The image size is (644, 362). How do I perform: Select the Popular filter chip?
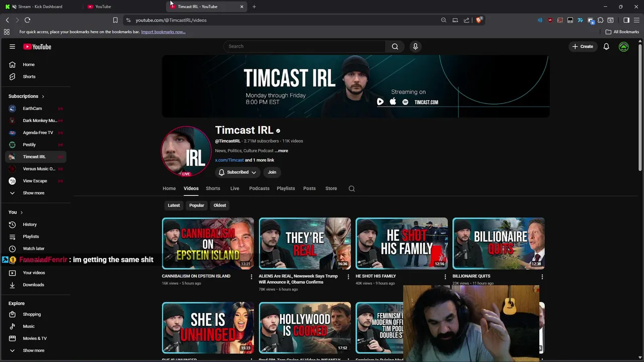(197, 205)
